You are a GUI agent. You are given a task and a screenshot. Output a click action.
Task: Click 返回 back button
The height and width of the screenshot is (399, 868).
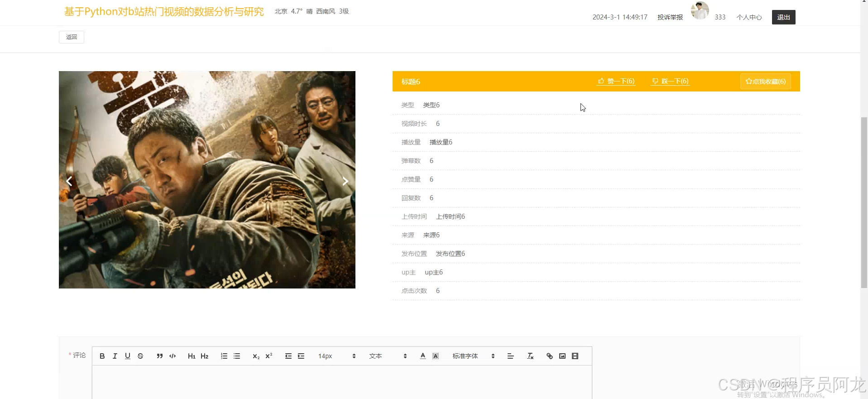72,37
